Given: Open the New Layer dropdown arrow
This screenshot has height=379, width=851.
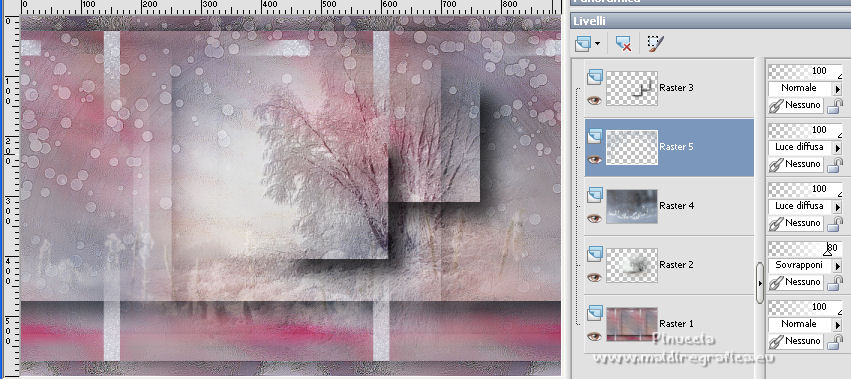Looking at the screenshot, I should click(x=598, y=43).
